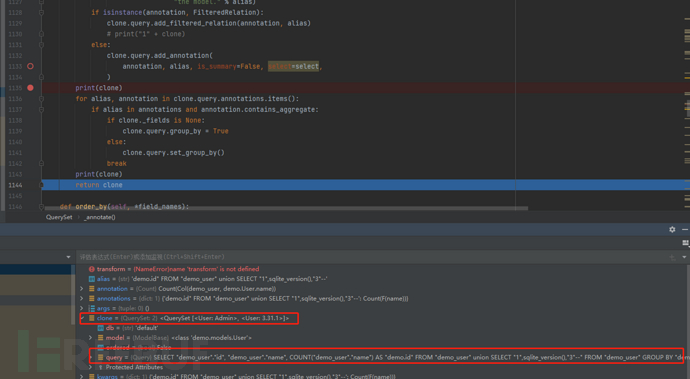This screenshot has height=379, width=690.
Task: Click the add-to-watches plus icon
Action: pos(672,257)
